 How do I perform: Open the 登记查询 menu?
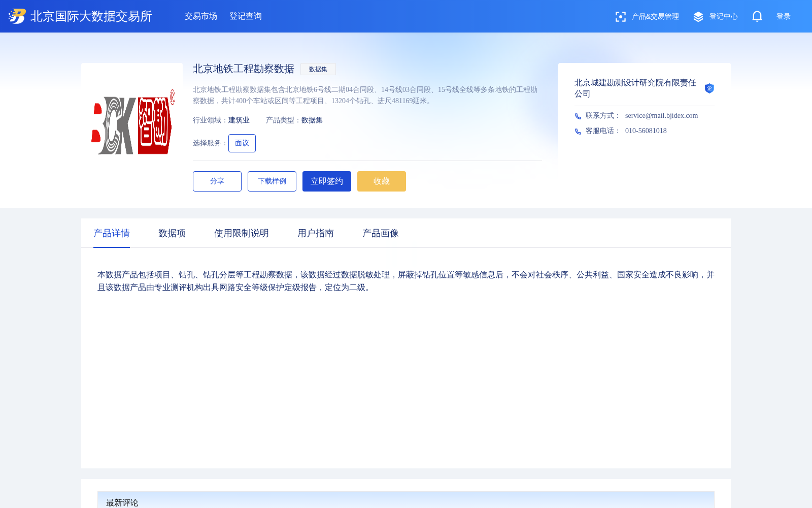coord(246,16)
